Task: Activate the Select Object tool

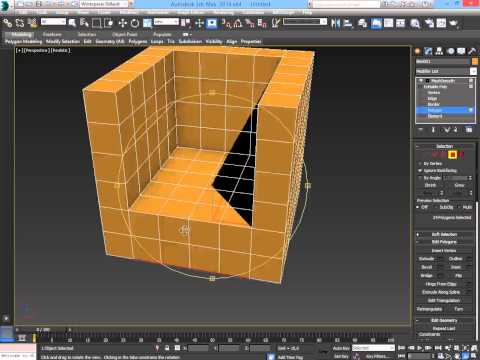Action: click(72, 23)
